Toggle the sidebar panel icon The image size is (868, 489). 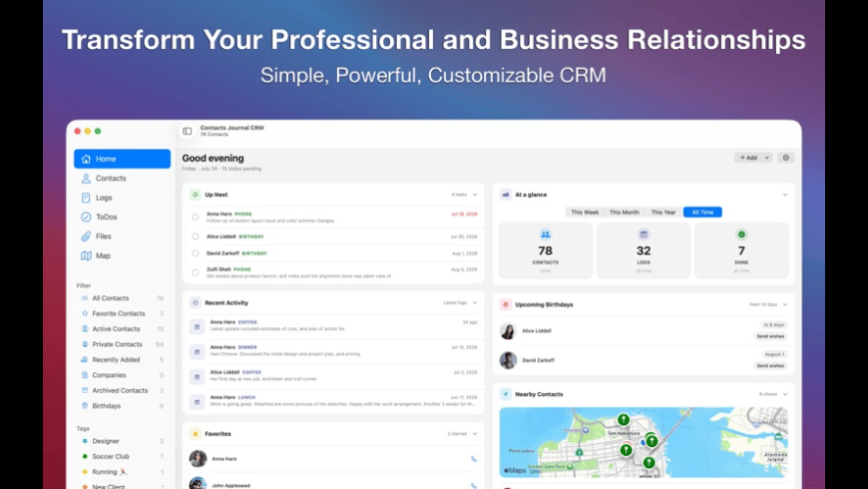[188, 132]
